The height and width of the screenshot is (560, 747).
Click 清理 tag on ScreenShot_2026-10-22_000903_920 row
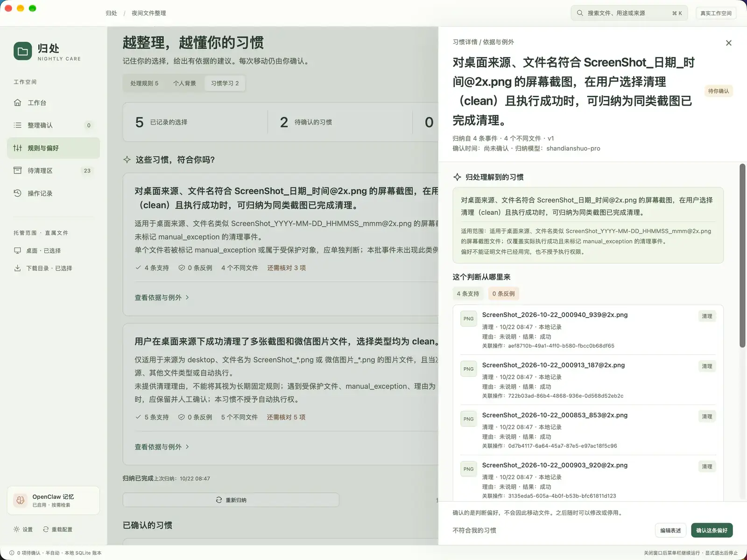click(707, 467)
